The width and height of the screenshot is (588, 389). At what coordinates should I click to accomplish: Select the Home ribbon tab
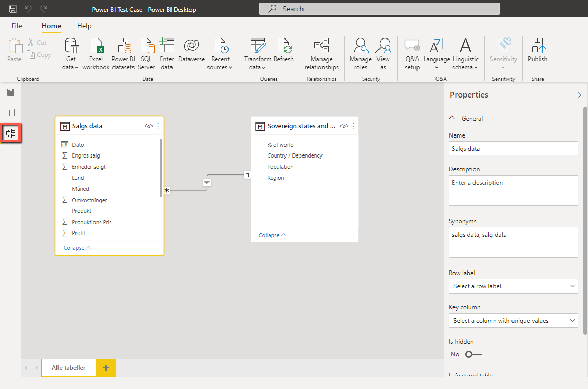[x=51, y=26]
